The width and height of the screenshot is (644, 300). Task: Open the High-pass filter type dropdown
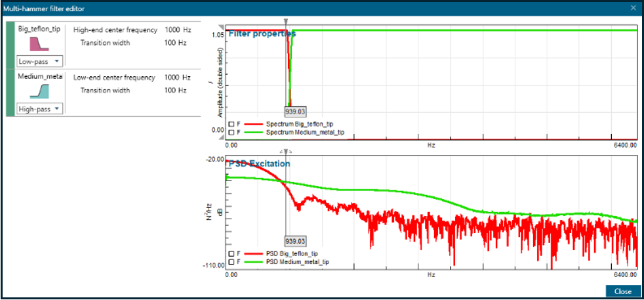pyautogui.click(x=39, y=109)
